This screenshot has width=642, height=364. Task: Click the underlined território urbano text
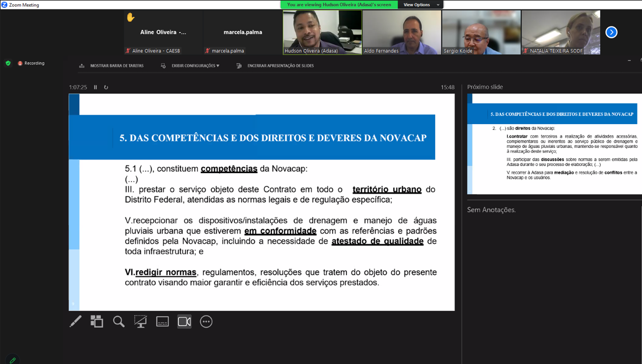point(387,189)
